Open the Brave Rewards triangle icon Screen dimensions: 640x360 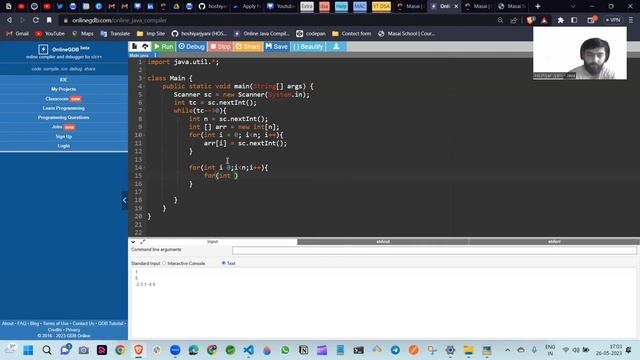[544, 20]
